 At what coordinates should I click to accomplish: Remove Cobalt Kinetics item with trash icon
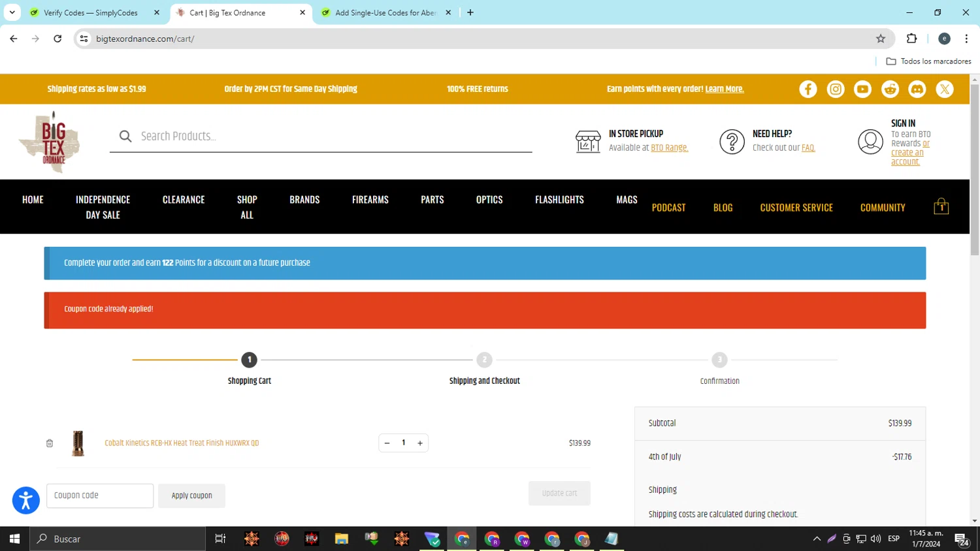pyautogui.click(x=50, y=443)
